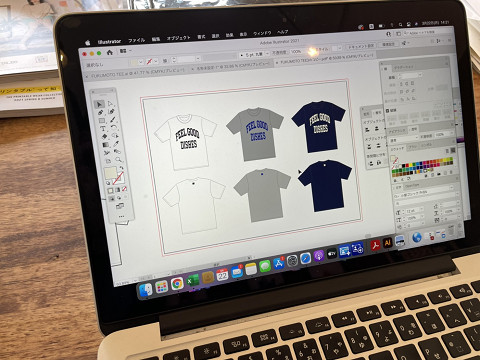Viewport: 480px width, 360px height.
Task: Open the blending mode dropdown in Transparency panel
Action: 404,139
